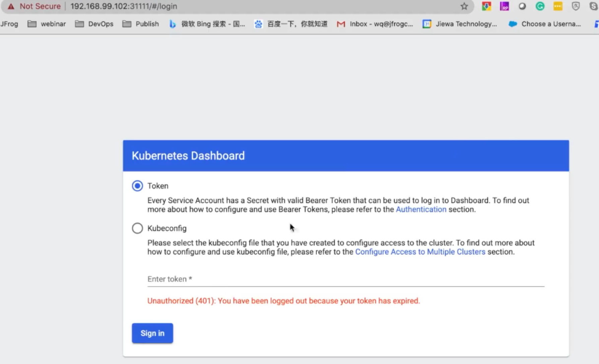
Task: Select the Kubeconfig radio button
Action: coord(137,228)
